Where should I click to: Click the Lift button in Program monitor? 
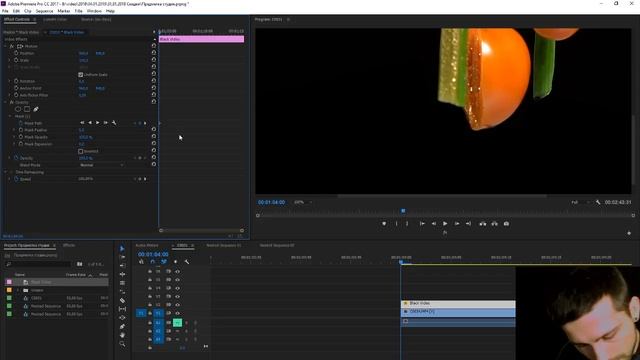tap(483, 224)
